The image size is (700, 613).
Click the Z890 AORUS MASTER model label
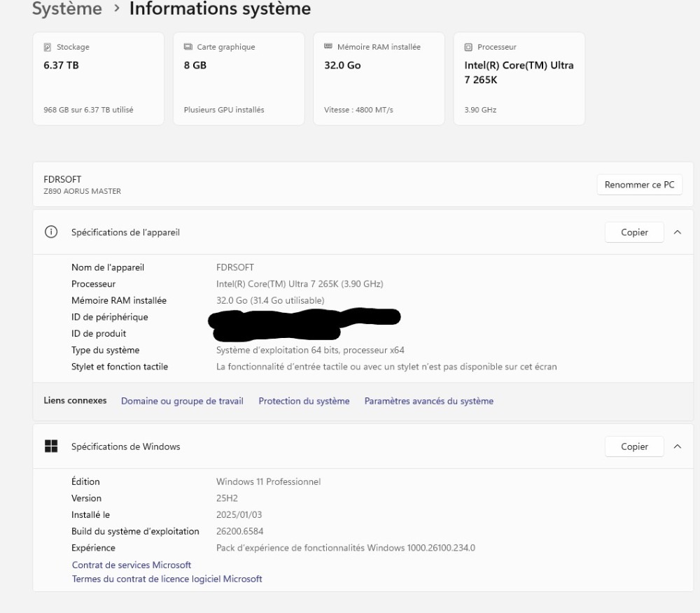[x=82, y=191]
